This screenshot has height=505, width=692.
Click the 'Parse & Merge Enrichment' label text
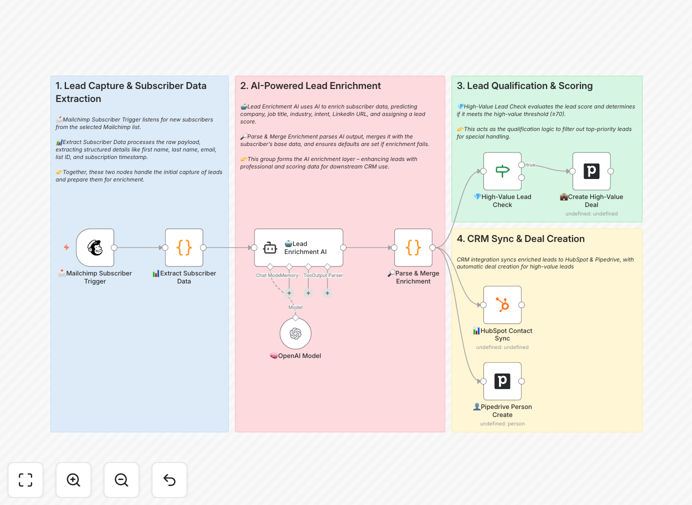pos(413,277)
